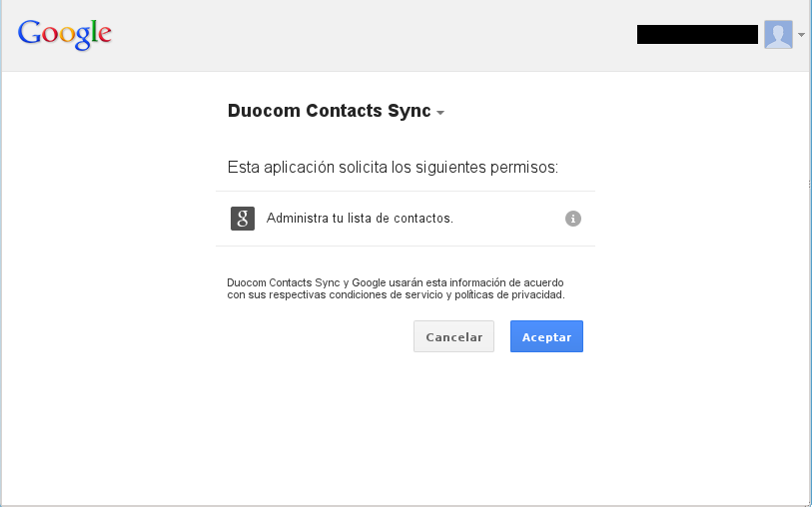Screen dimensions: 812x507
Task: Click the dark Google 'g' permission icon
Action: (x=243, y=219)
